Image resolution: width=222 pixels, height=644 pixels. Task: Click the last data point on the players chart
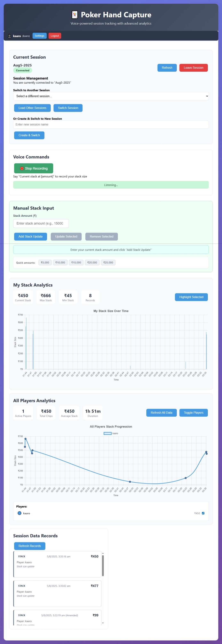207,454
